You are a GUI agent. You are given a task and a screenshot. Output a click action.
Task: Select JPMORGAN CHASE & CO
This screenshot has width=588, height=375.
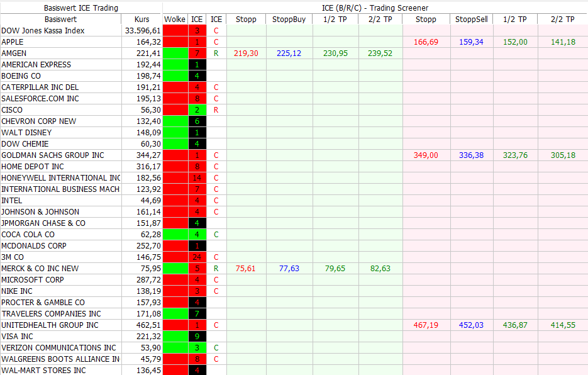(43, 223)
